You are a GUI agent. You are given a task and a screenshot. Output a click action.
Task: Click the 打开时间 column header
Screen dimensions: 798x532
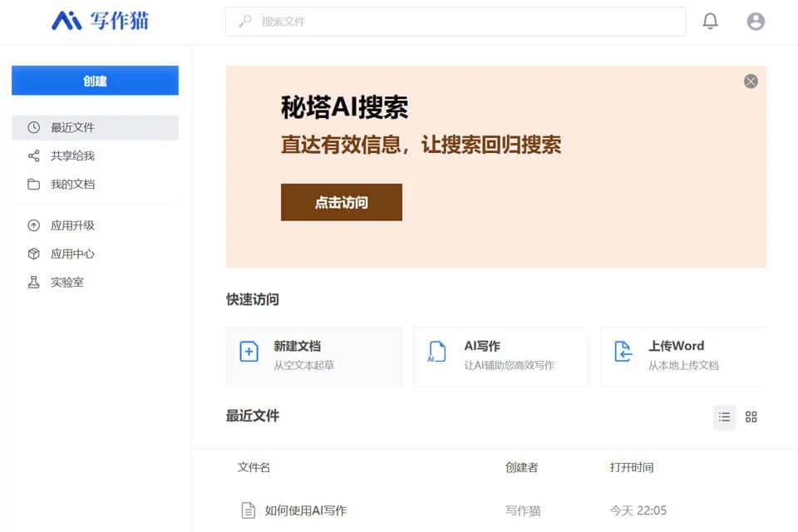click(632, 467)
